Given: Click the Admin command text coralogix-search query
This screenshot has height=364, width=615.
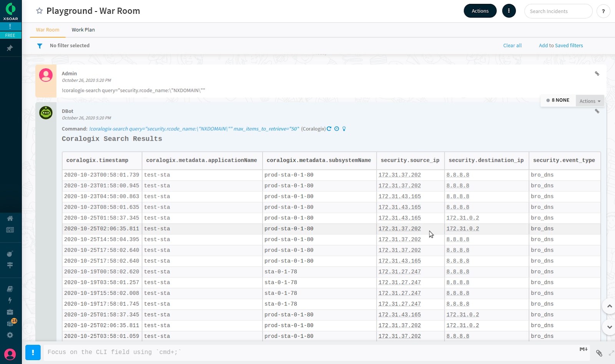Looking at the screenshot, I should point(133,90).
